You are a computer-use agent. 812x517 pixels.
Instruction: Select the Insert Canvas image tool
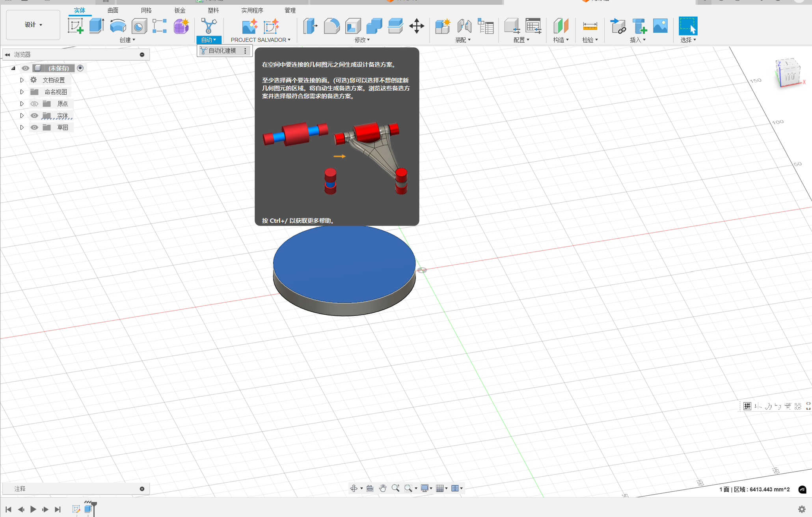coord(660,26)
